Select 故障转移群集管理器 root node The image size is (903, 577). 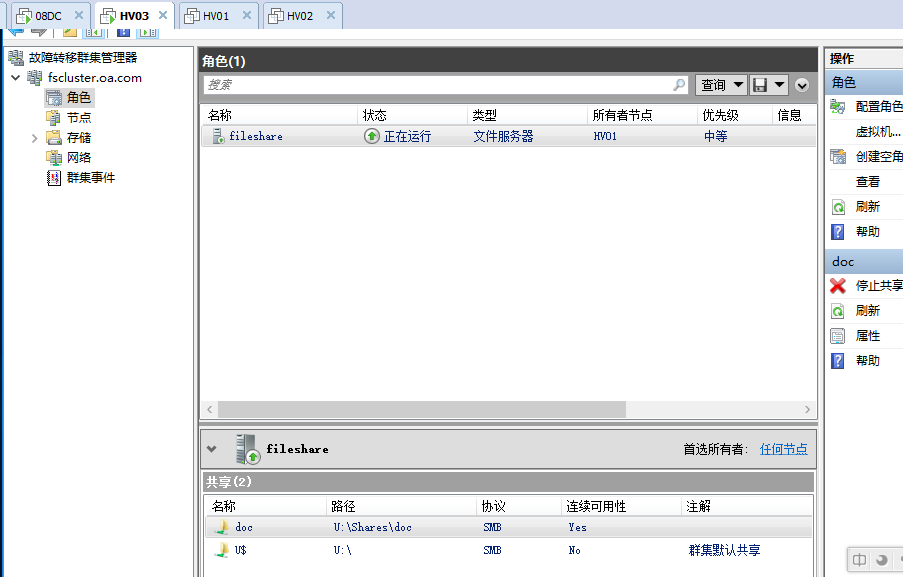(x=82, y=58)
